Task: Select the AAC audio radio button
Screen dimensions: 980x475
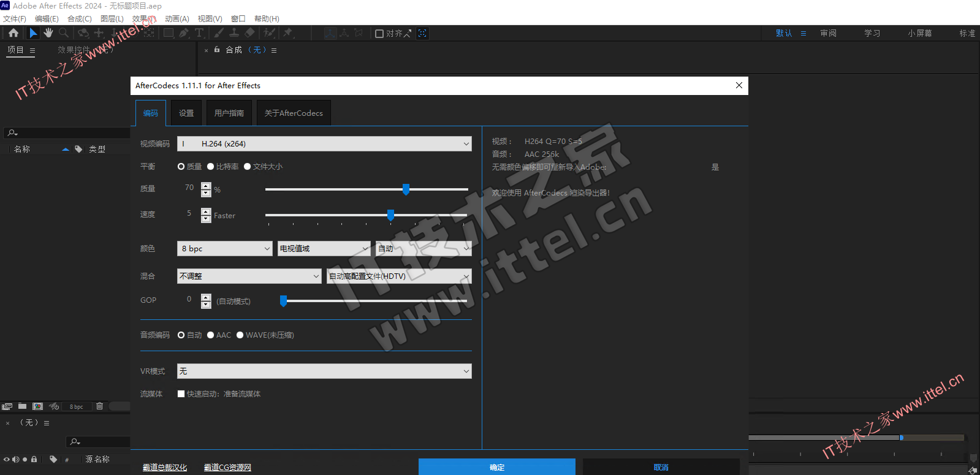Action: 210,335
